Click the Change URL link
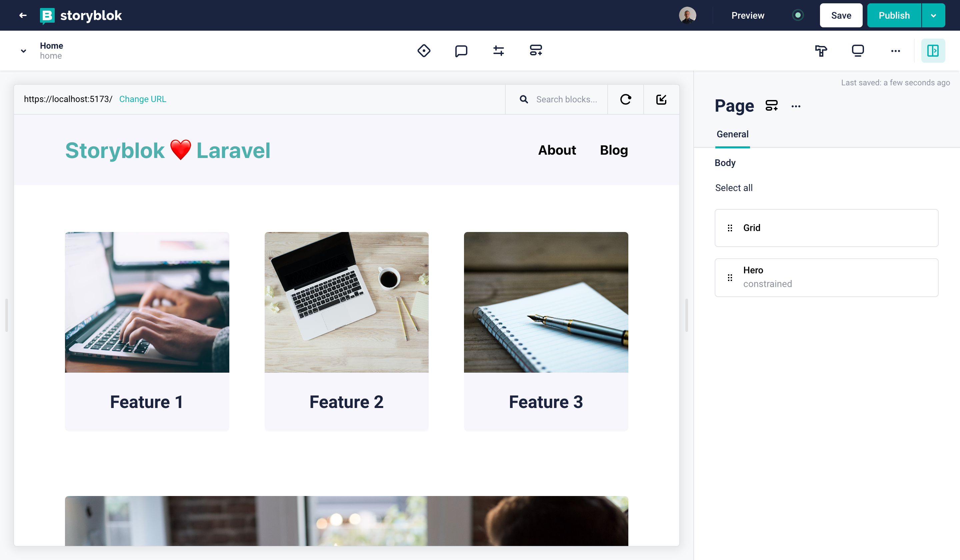Image resolution: width=960 pixels, height=560 pixels. (x=142, y=99)
